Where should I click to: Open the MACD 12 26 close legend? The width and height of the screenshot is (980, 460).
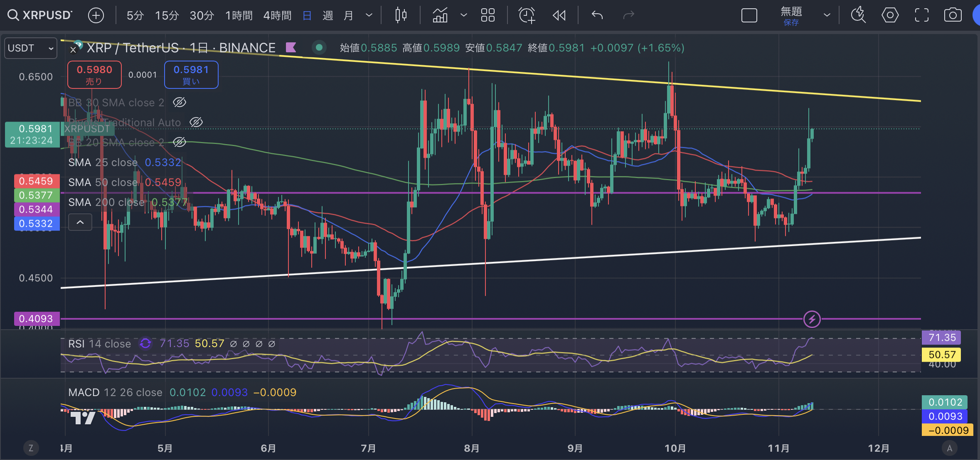tap(115, 392)
